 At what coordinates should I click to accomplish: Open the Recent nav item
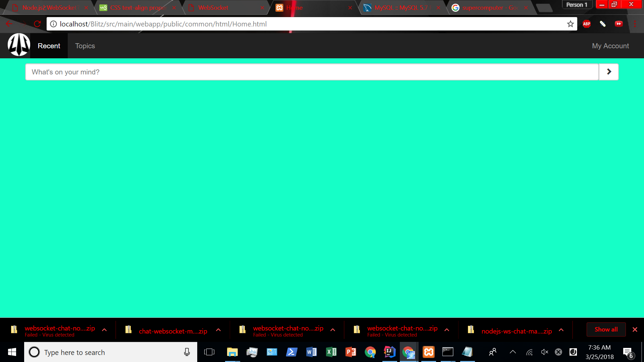coord(49,46)
